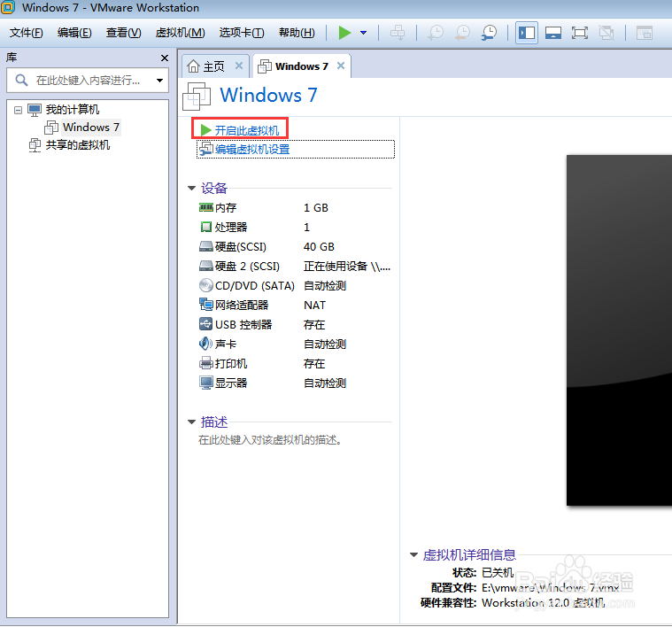Click the 显示器 display icon
The width and height of the screenshot is (672, 627).
click(205, 383)
